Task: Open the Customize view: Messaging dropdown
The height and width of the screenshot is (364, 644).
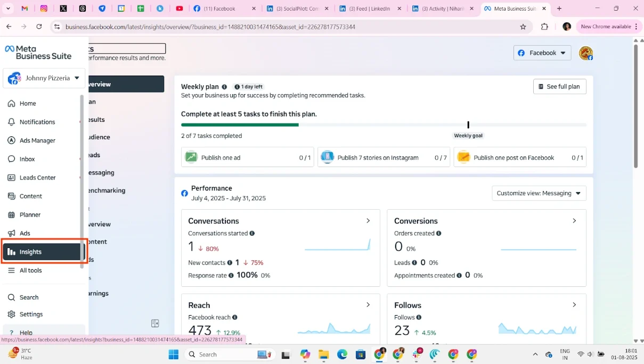Action: [539, 193]
